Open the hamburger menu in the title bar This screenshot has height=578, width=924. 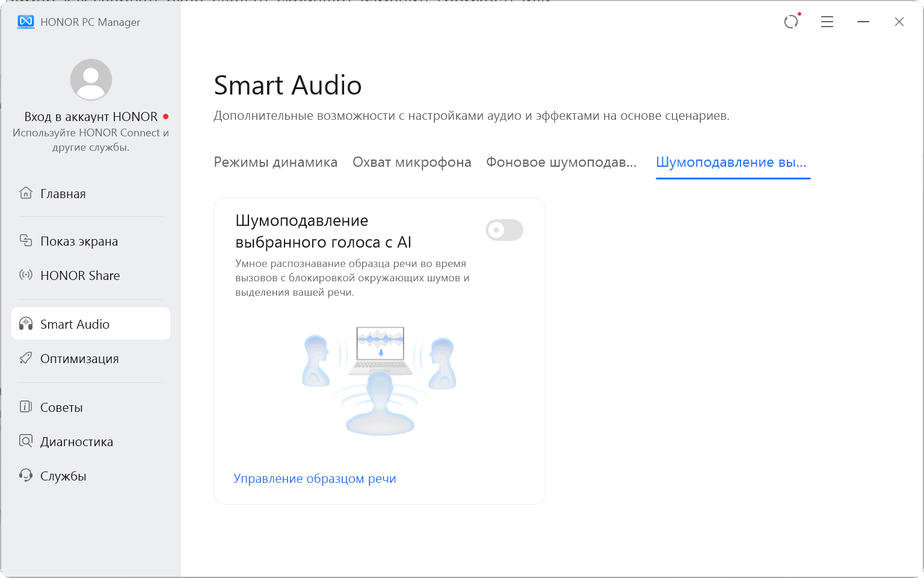click(827, 22)
